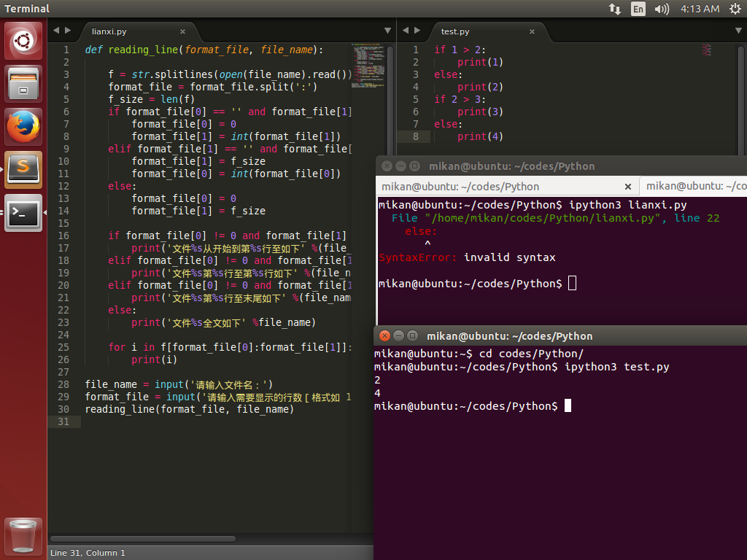Image resolution: width=747 pixels, height=560 pixels.
Task: Select the lianxi.py tab
Action: [x=109, y=31]
